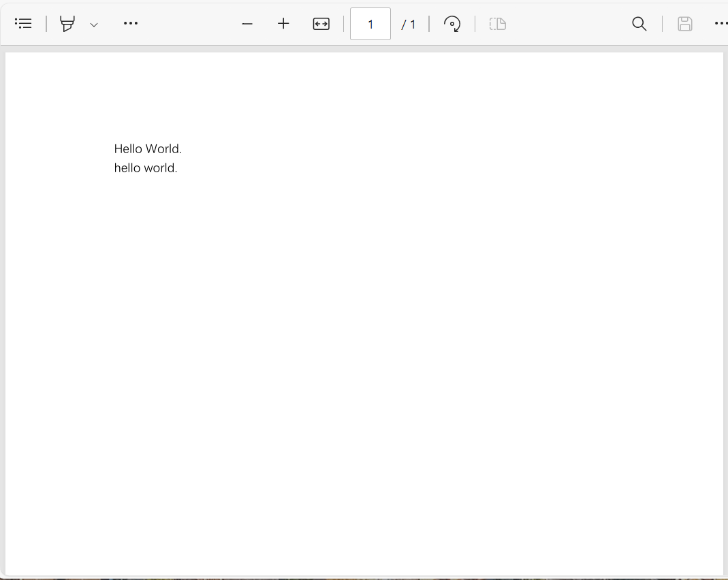Click the lowercase "hello world." text line
This screenshot has height=580, width=728.
[x=146, y=168]
